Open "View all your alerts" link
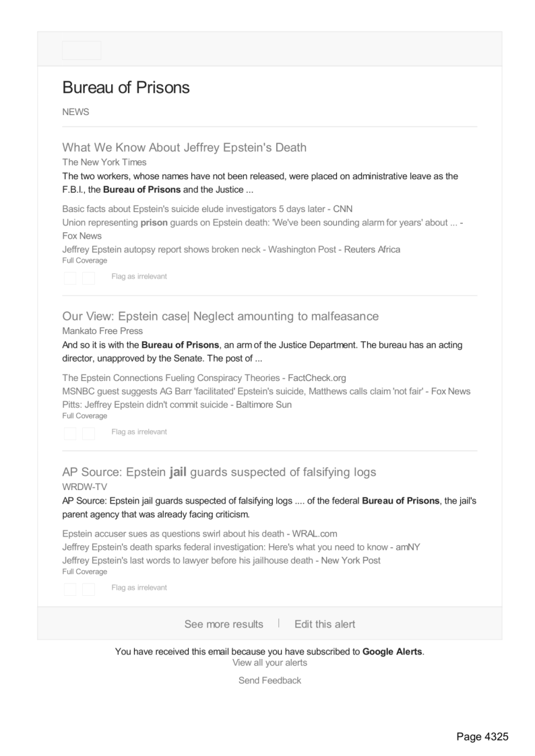Viewport: 535px width, 756px height. [270, 662]
